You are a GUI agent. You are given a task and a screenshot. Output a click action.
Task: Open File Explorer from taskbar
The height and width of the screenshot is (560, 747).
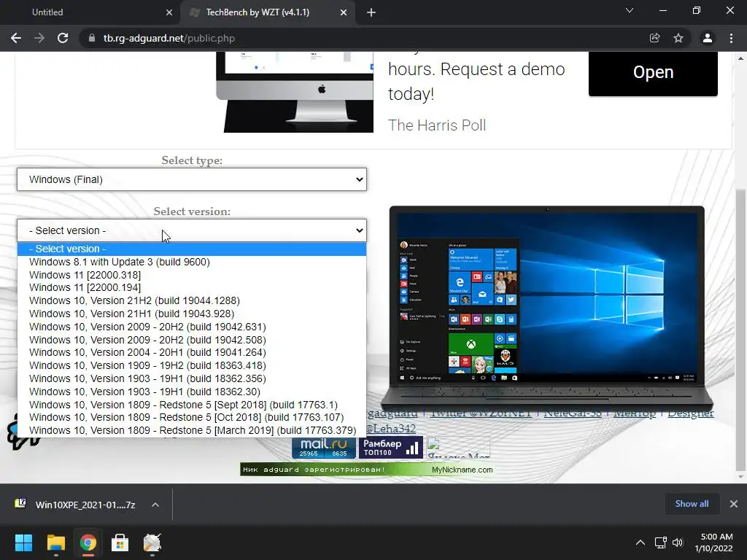click(x=55, y=542)
